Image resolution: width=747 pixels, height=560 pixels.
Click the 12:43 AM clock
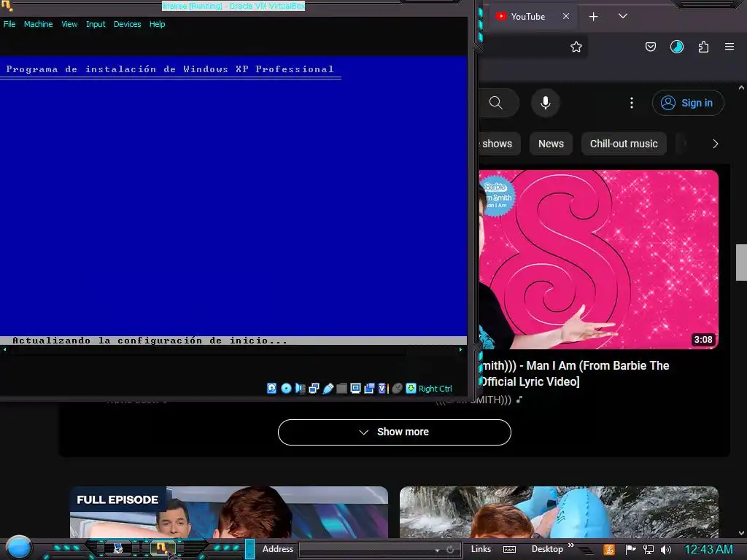pyautogui.click(x=708, y=550)
